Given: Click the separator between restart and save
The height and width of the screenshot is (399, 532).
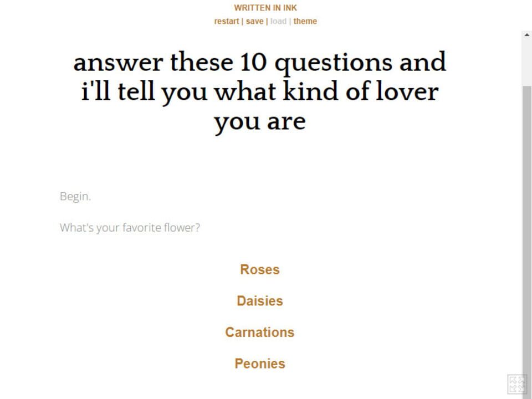Looking at the screenshot, I should [242, 21].
